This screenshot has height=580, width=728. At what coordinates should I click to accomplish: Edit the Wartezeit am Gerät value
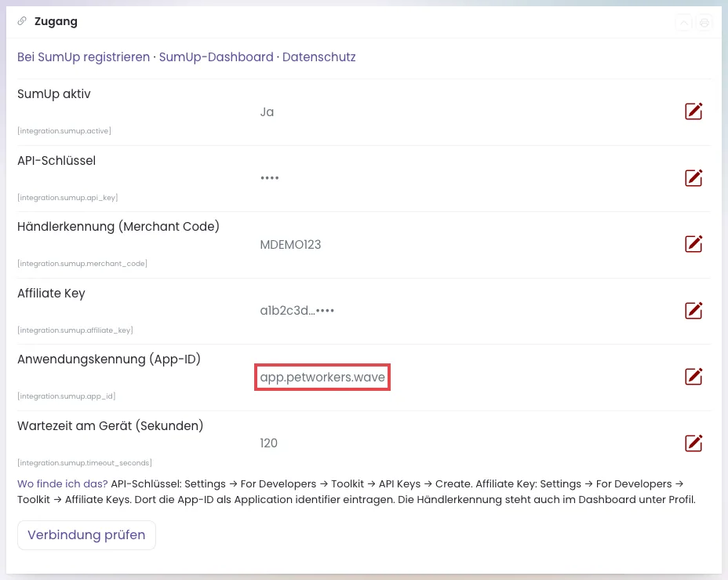click(x=693, y=443)
